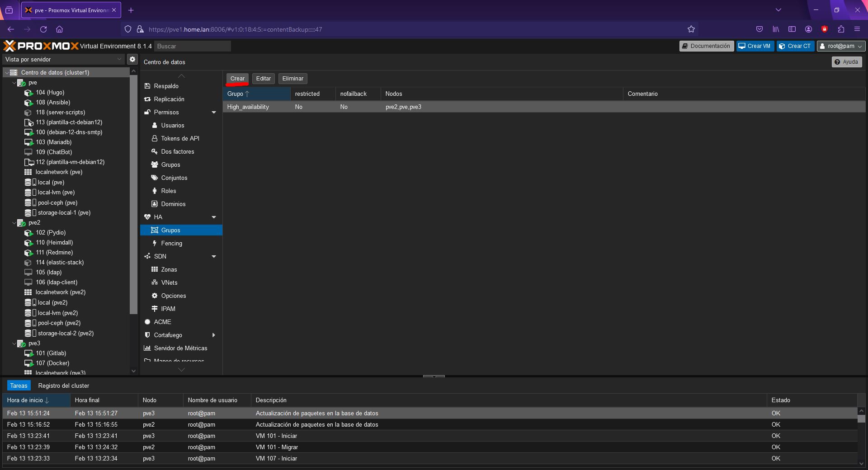Click the Crear group button

pos(237,79)
